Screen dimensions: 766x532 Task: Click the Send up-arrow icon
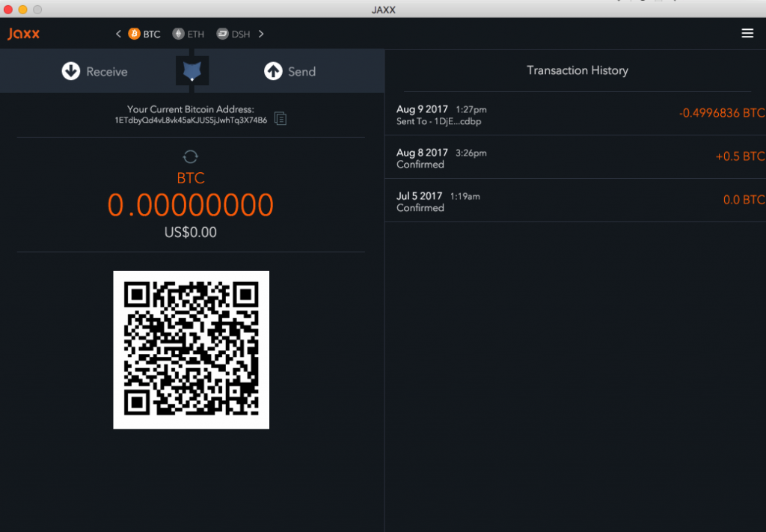coord(273,71)
